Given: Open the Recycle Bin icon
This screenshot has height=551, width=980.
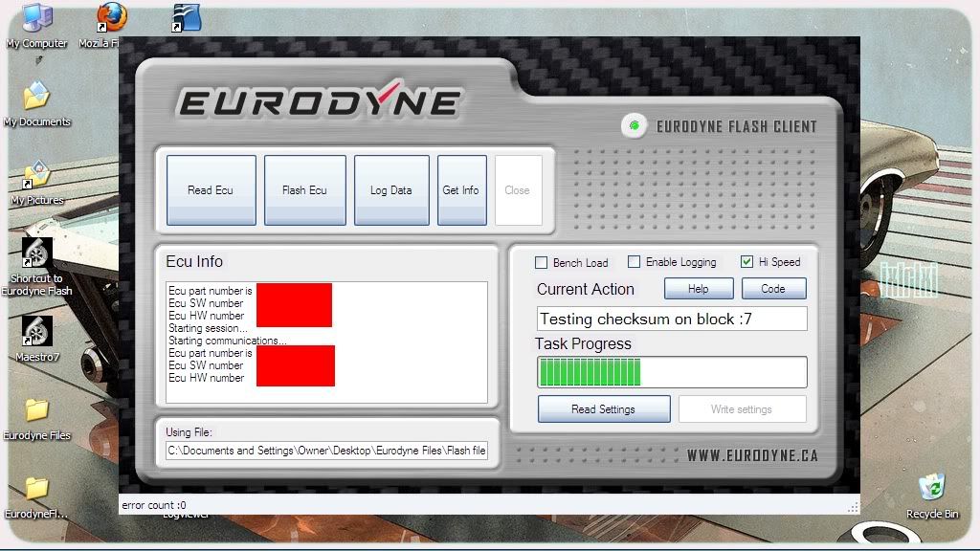Looking at the screenshot, I should click(932, 487).
